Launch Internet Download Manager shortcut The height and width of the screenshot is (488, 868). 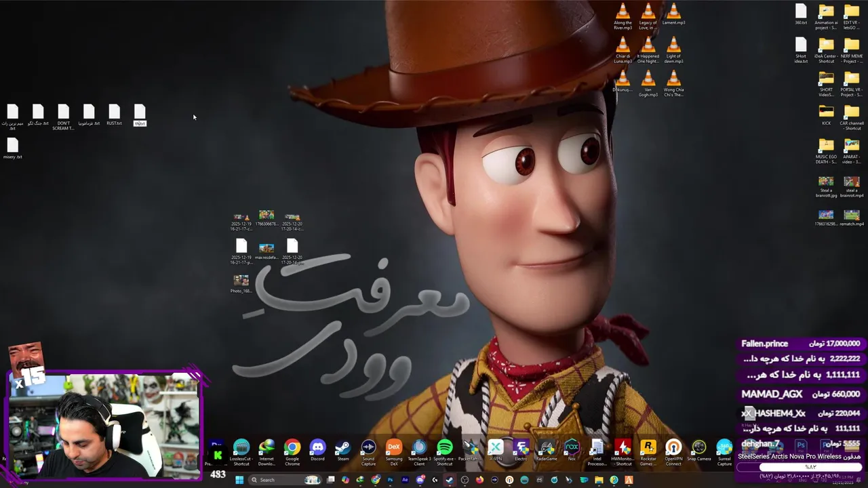click(x=267, y=452)
